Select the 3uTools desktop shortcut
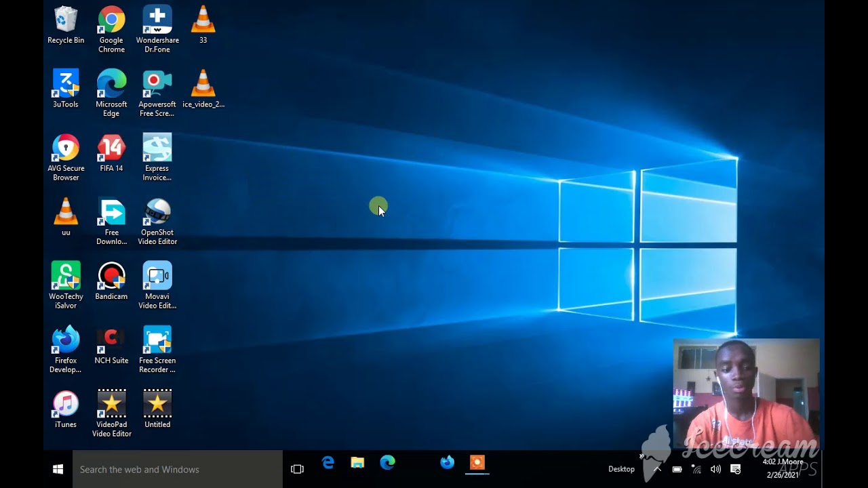The width and height of the screenshot is (868, 488). tap(66, 89)
